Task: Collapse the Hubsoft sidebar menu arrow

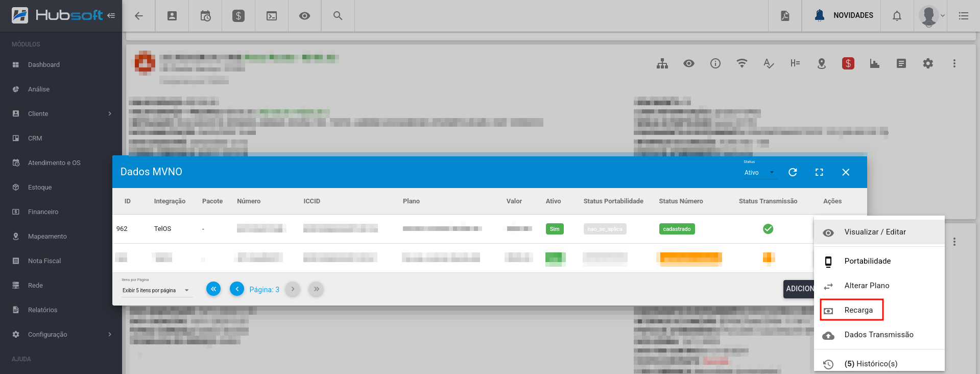Action: [111, 16]
